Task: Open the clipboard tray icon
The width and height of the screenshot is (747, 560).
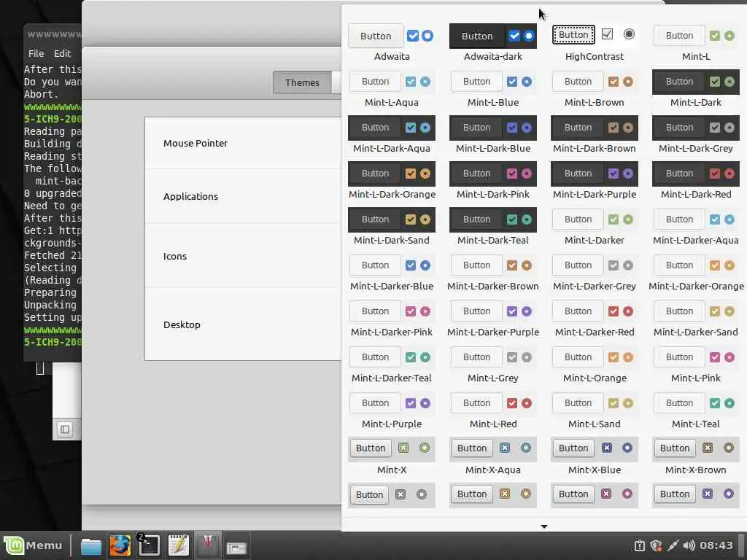Action: coord(639,545)
